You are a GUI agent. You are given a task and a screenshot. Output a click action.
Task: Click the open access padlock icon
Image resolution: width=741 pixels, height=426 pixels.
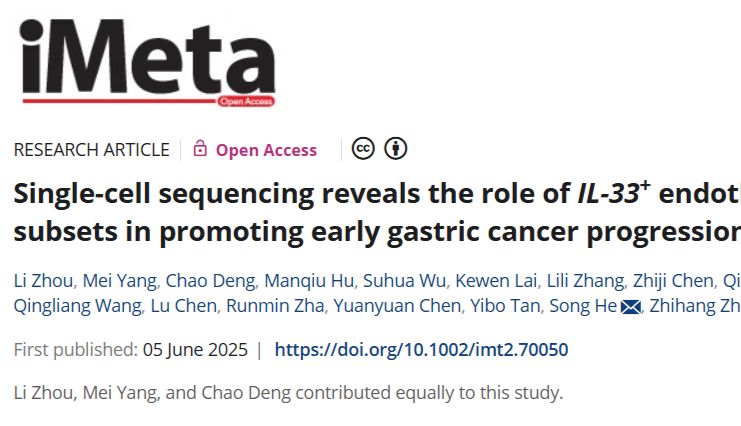coord(200,150)
